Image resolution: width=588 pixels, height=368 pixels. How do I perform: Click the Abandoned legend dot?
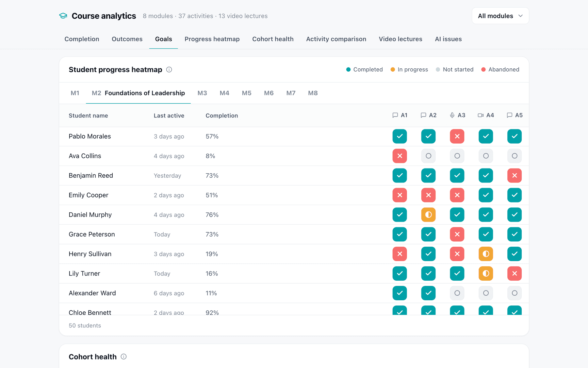483,69
